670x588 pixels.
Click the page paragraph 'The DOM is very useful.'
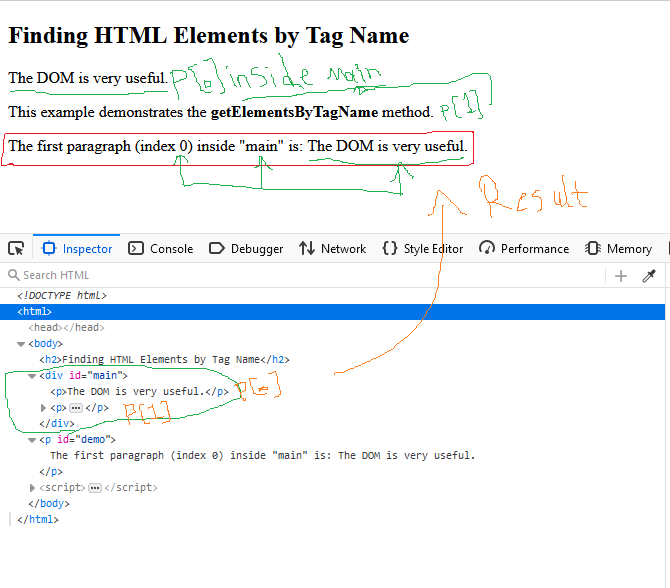[x=88, y=78]
